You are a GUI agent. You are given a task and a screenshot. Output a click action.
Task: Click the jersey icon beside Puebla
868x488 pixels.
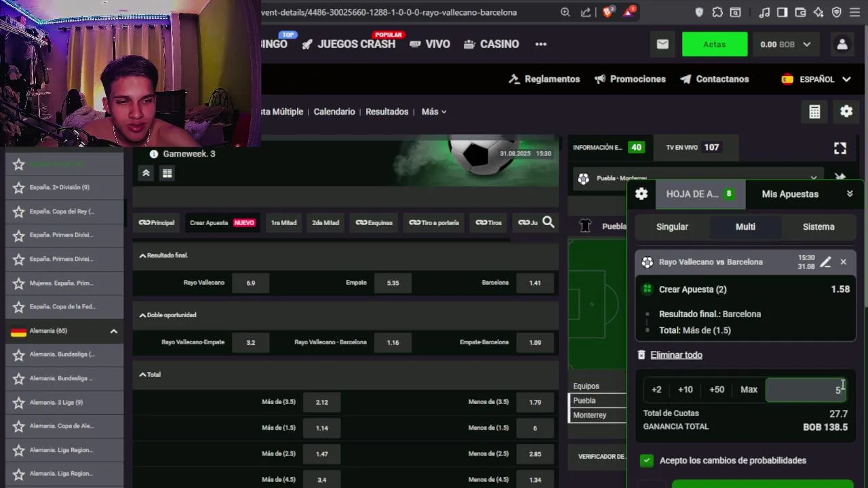tap(586, 226)
